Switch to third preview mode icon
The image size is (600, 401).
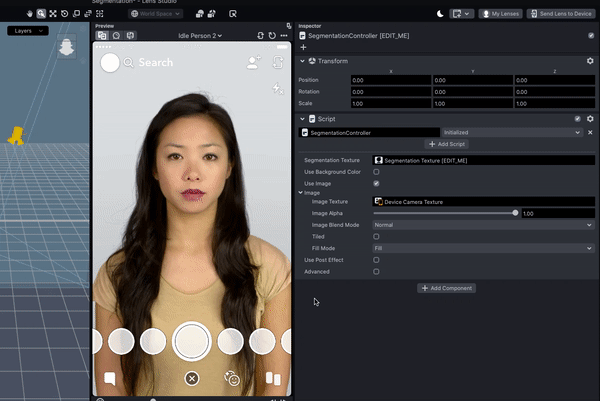130,36
